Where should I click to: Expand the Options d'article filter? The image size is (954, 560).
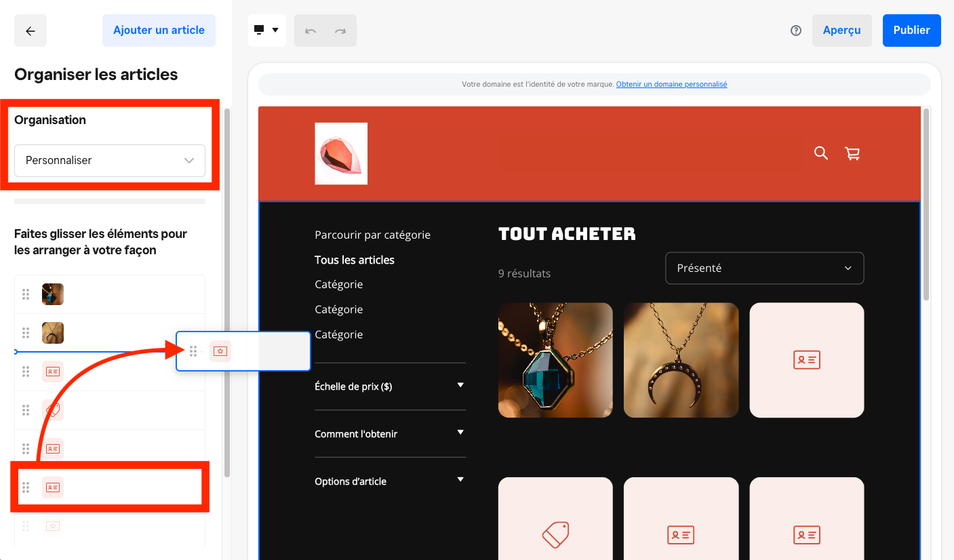[x=390, y=481]
